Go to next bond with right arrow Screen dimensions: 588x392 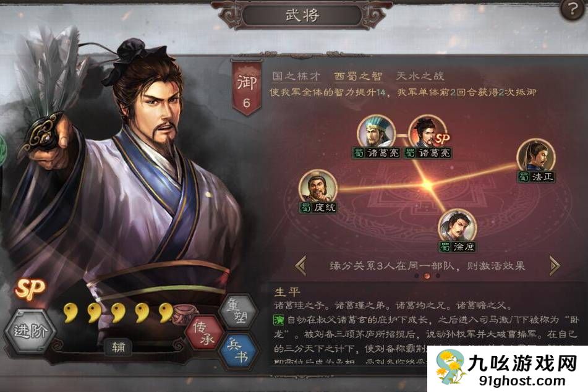pos(554,266)
